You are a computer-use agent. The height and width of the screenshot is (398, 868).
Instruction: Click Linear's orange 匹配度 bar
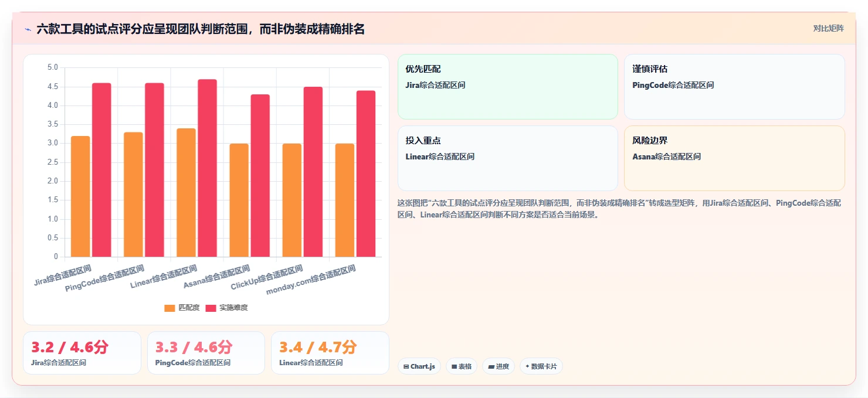click(186, 192)
